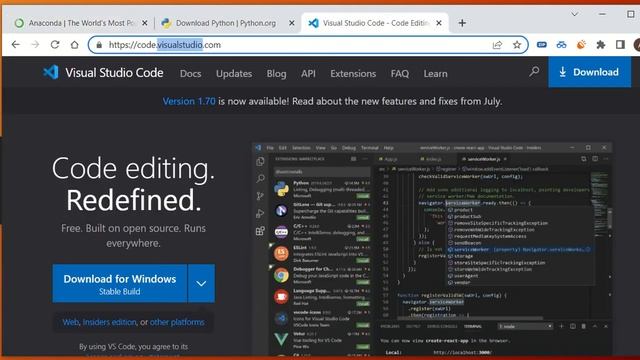
Task: Click Download for Windows Stable Build
Action: coord(120,284)
